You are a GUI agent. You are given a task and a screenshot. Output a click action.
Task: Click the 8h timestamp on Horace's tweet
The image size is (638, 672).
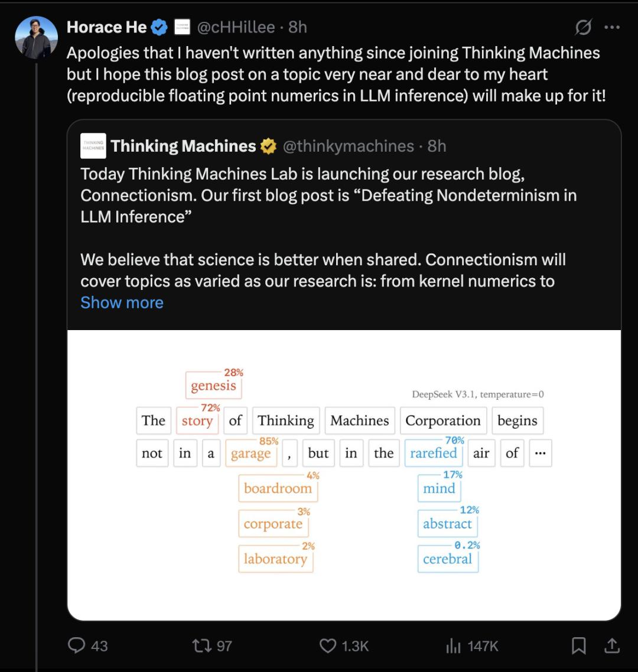(298, 27)
